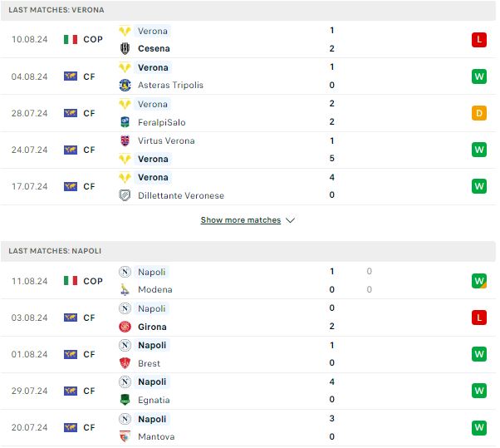
Task: Click the Girona club logo
Action: (125, 327)
